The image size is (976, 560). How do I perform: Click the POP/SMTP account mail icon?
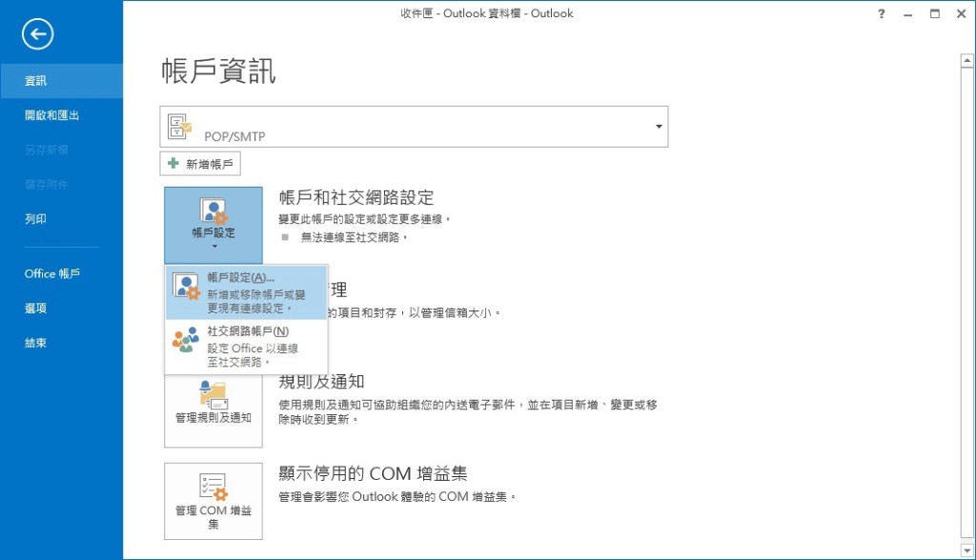click(x=179, y=126)
